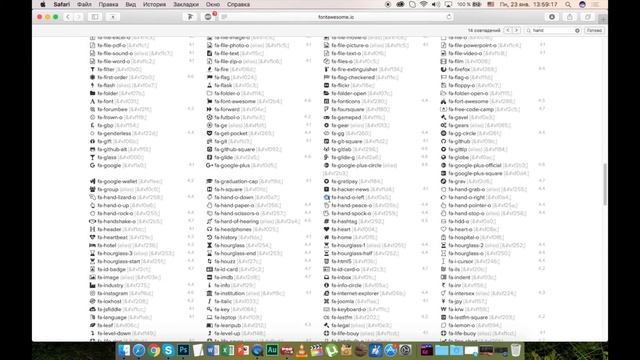
Task: Open the Trash in the Dock
Action: [516, 350]
